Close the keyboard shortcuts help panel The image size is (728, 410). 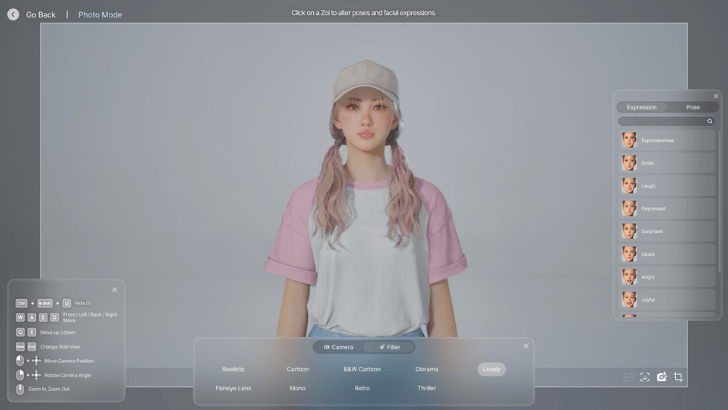tap(114, 290)
